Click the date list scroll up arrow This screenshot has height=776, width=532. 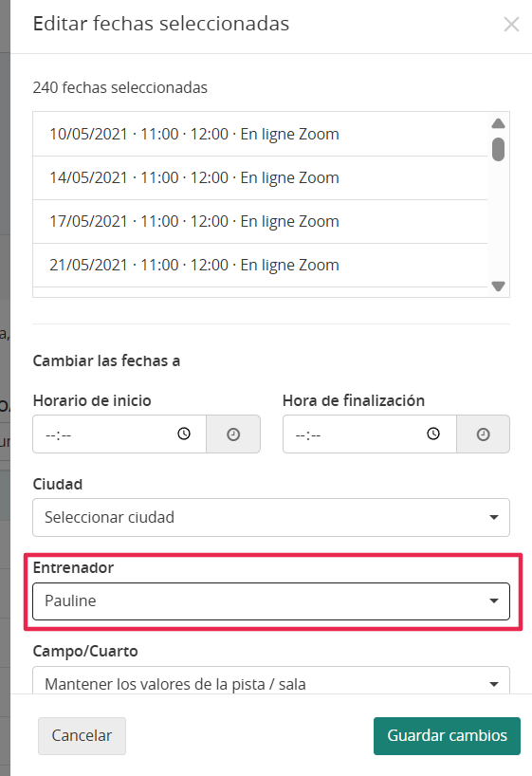[x=499, y=123]
